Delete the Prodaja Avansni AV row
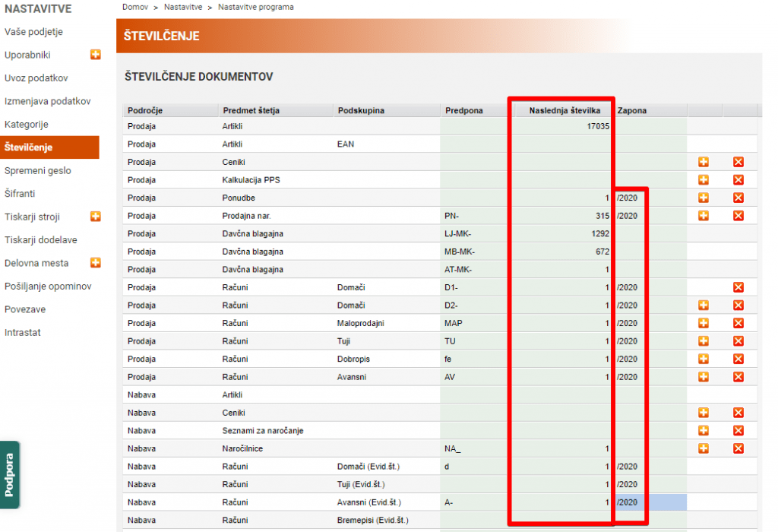This screenshot has height=532, width=778. tap(738, 377)
